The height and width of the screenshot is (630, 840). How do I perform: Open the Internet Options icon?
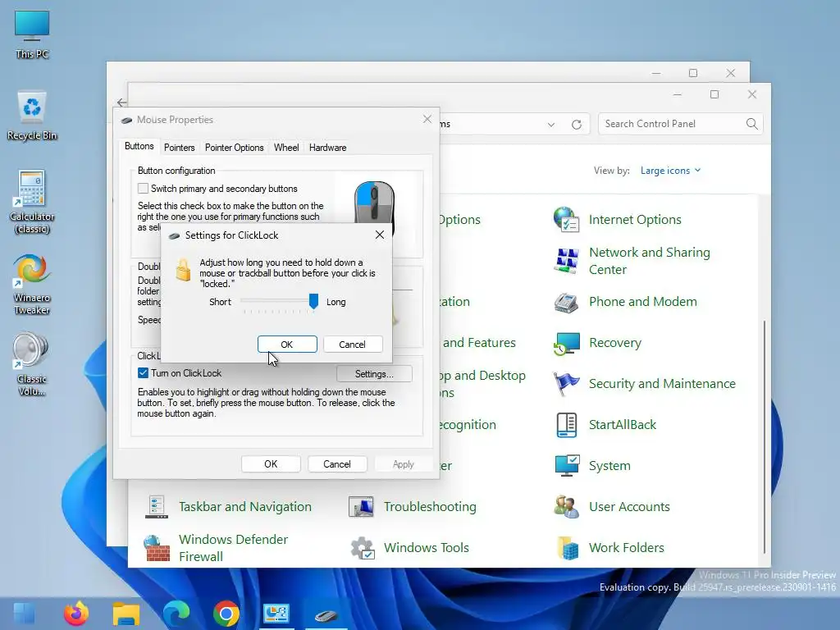click(x=566, y=220)
